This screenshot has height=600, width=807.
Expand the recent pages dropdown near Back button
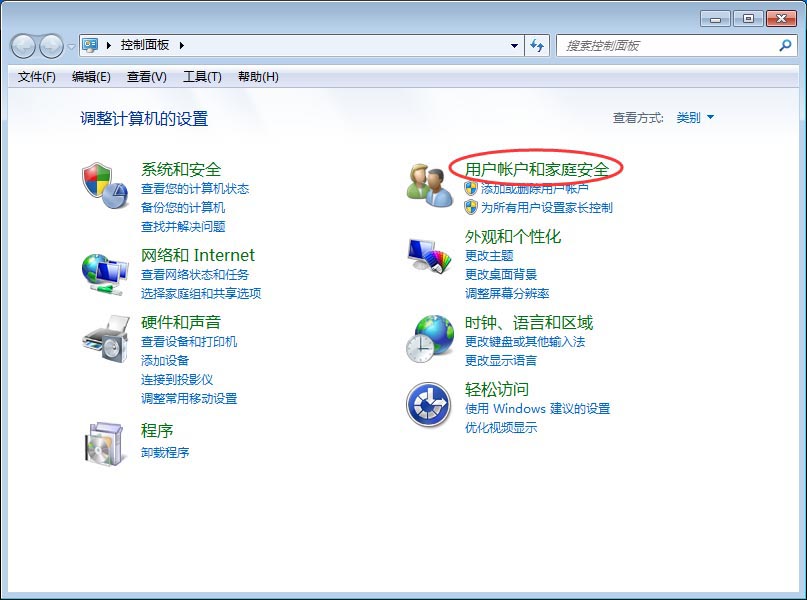71,46
